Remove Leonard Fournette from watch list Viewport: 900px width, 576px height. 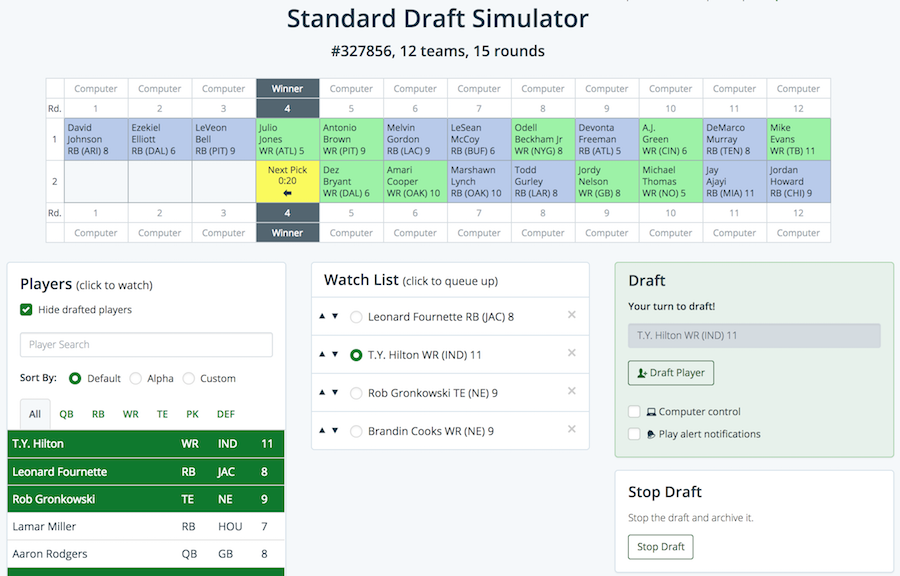coord(572,315)
